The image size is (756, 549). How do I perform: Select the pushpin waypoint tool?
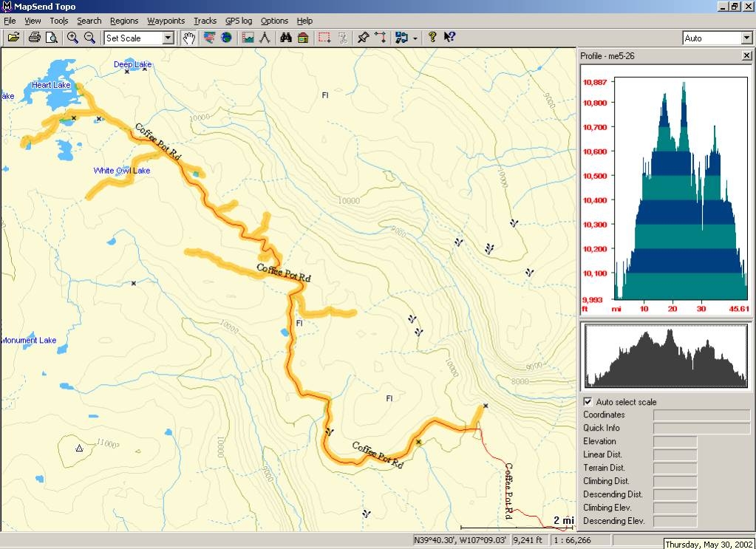click(363, 38)
